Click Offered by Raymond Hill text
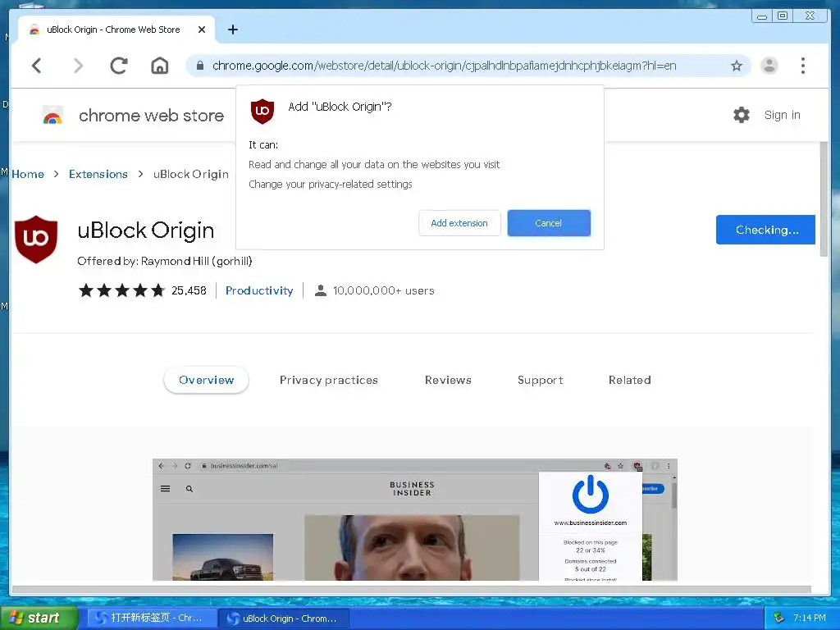The image size is (840, 630). [x=164, y=261]
